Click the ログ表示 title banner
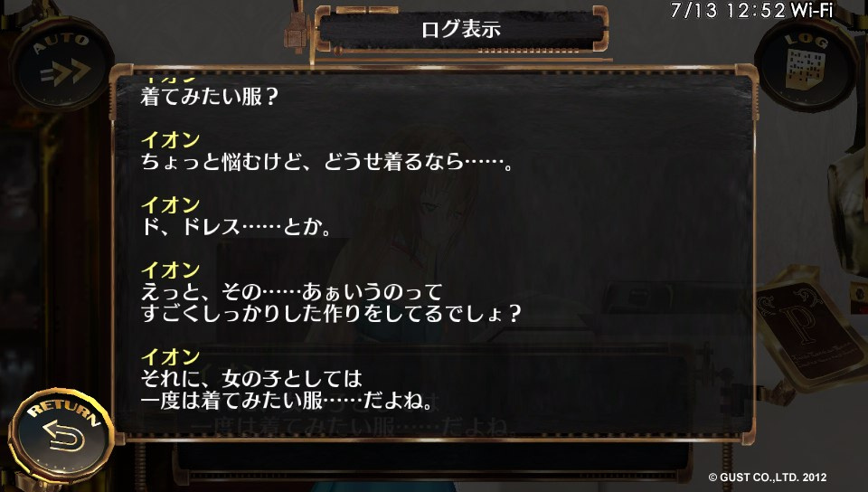Viewport: 868px width, 492px height. point(461,28)
